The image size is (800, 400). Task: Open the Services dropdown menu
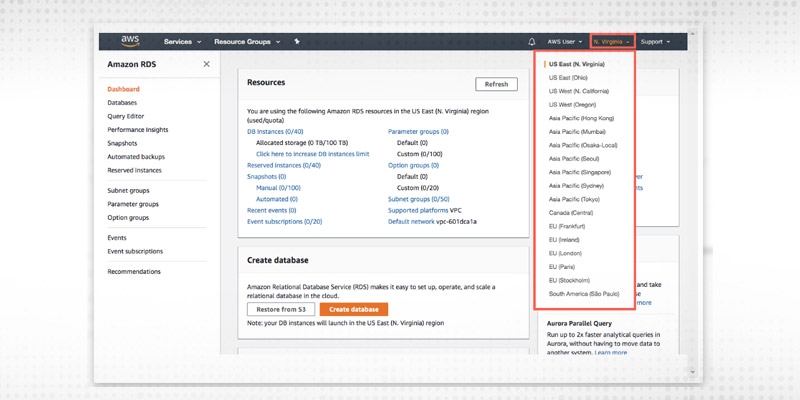[x=183, y=42]
